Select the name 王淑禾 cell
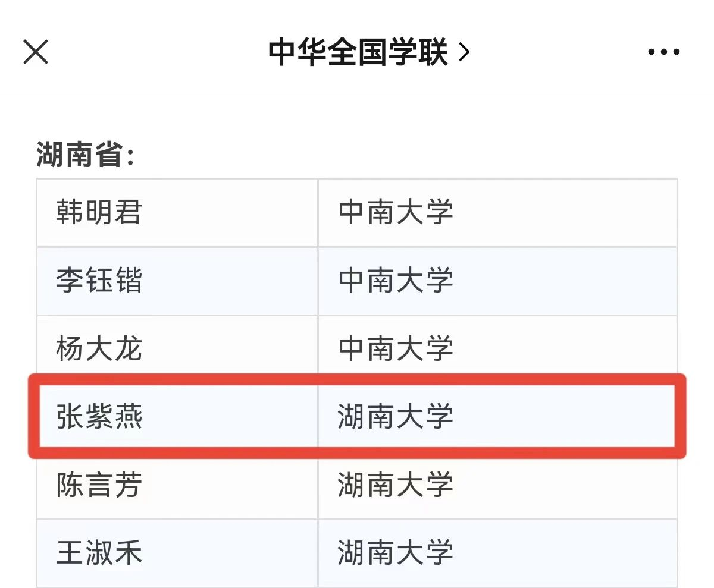Screen dimensions: 714x588 coord(99,553)
